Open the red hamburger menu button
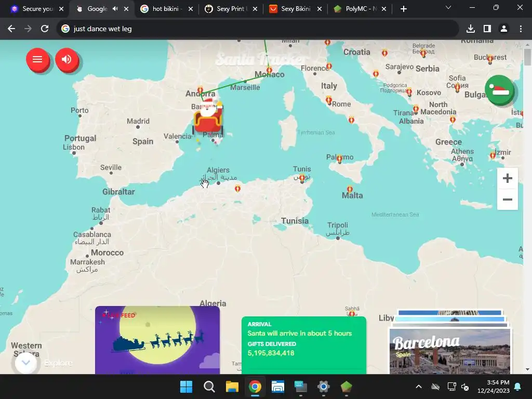This screenshot has height=399, width=532. click(37, 59)
